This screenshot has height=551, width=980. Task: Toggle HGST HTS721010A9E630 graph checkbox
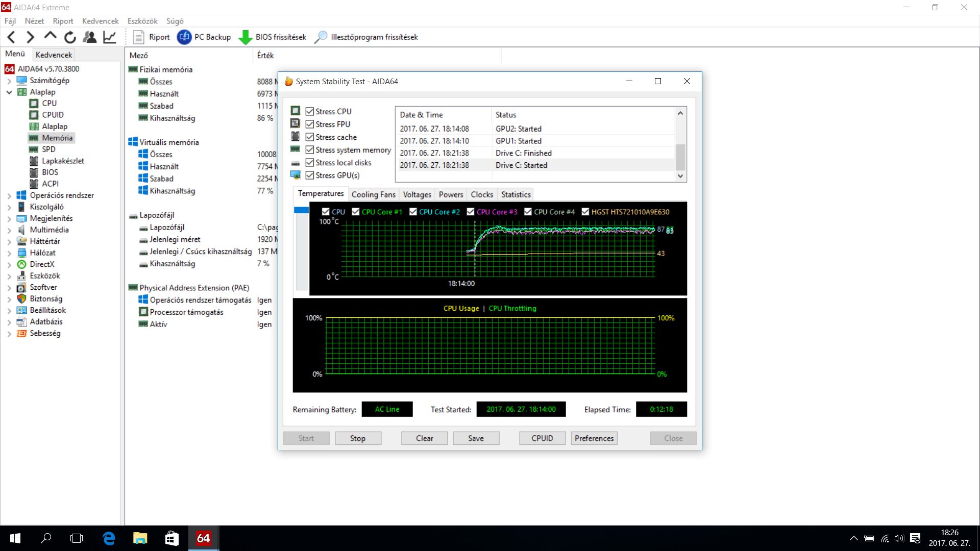[x=585, y=212]
